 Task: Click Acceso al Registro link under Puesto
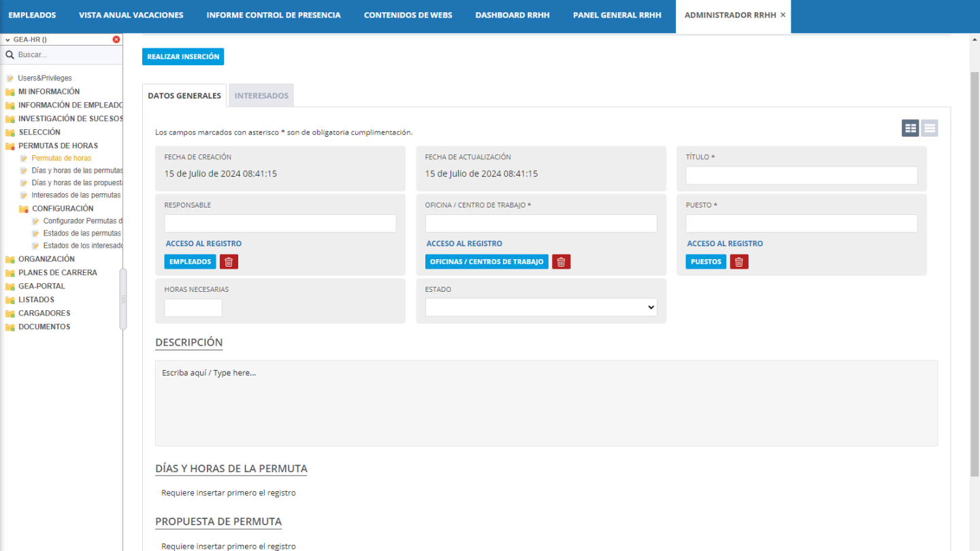tap(725, 244)
